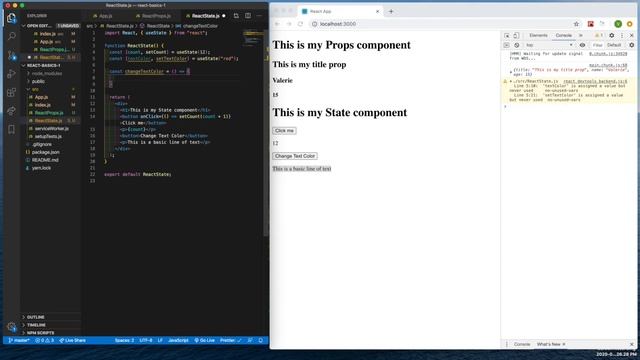Click the red extension icon in Chrome toolbar
Viewport: 640px width, 360px height.
[x=590, y=24]
